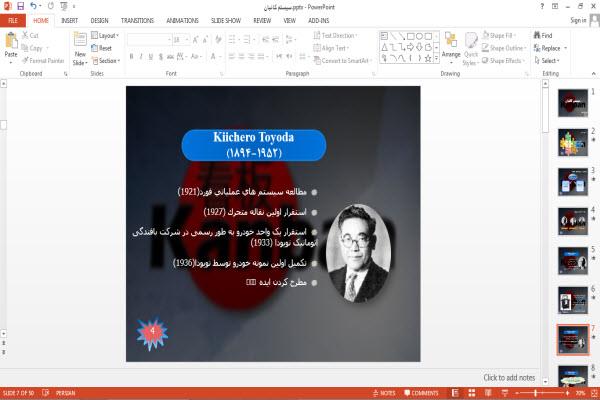Undo the last action
Screen dimensions: 600x400
34,6
